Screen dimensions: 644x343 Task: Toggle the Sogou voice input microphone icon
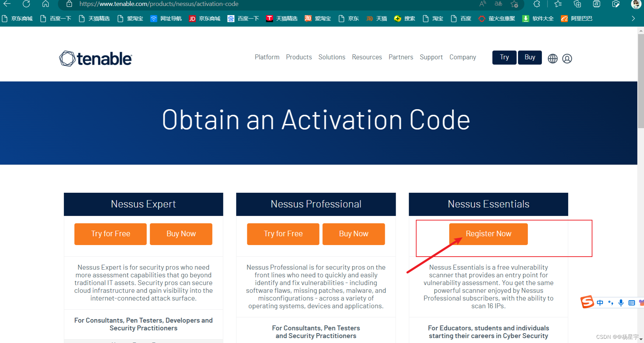[x=621, y=303]
